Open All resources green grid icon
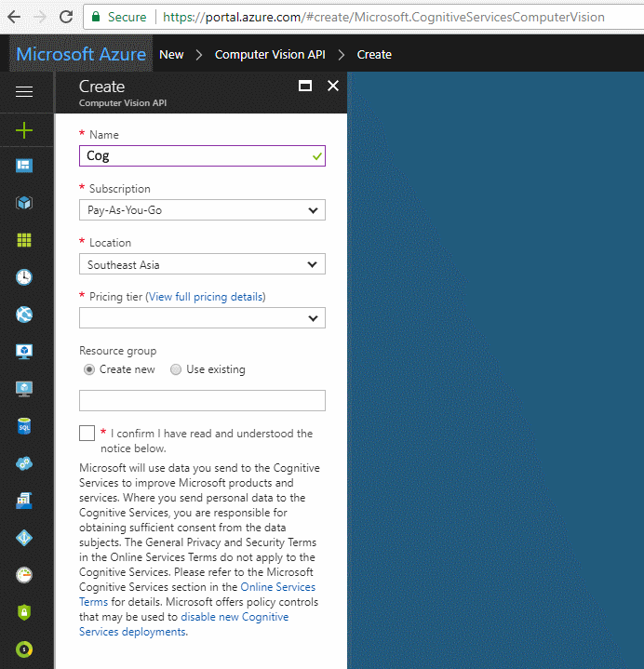The image size is (644, 669). tap(24, 240)
